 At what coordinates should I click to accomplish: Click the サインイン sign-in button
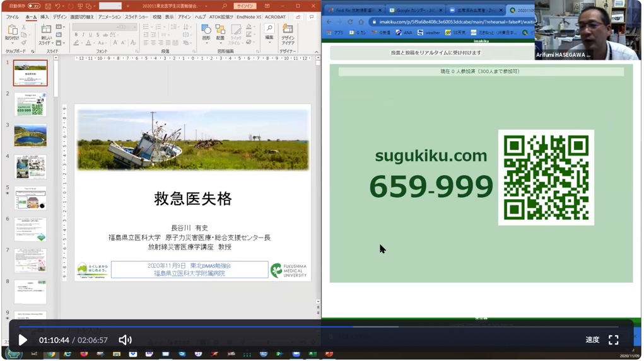tap(245, 6)
